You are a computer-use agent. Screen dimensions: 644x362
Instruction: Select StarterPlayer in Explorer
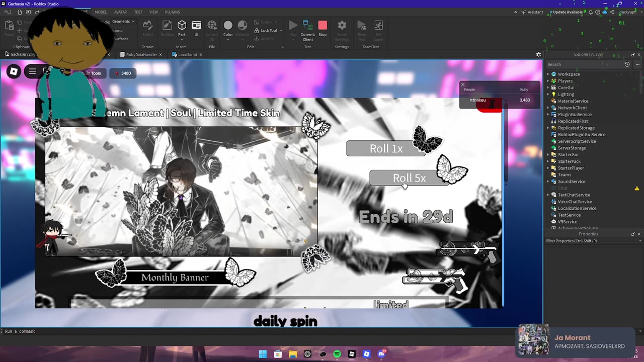pos(571,168)
